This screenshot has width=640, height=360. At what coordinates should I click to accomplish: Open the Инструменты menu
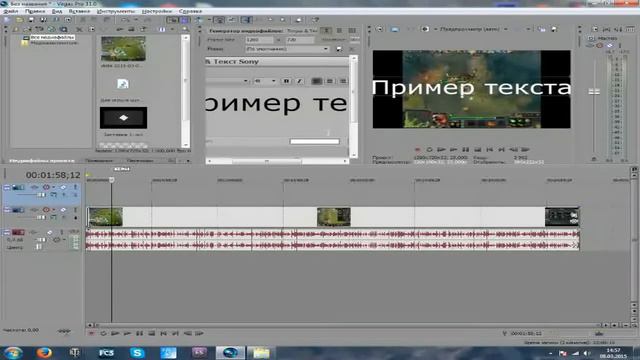click(x=116, y=11)
